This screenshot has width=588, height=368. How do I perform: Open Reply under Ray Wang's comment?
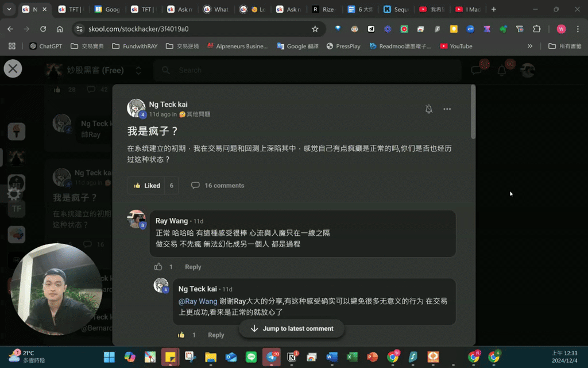click(193, 266)
